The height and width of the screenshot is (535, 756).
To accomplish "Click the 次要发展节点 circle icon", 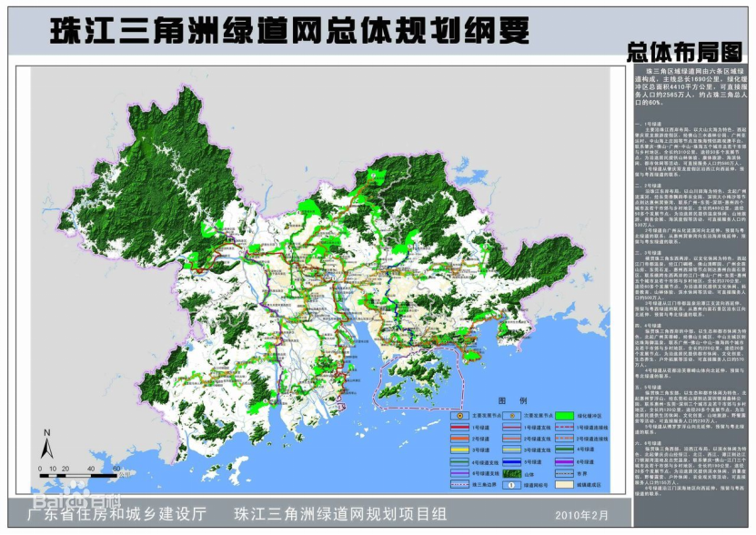I will point(512,415).
